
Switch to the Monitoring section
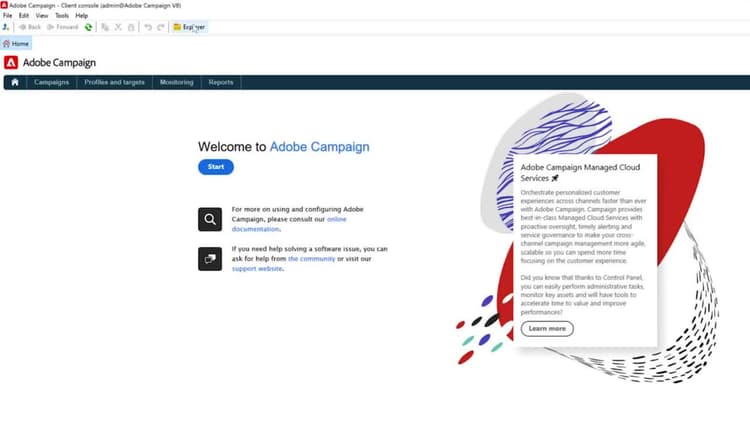click(176, 82)
